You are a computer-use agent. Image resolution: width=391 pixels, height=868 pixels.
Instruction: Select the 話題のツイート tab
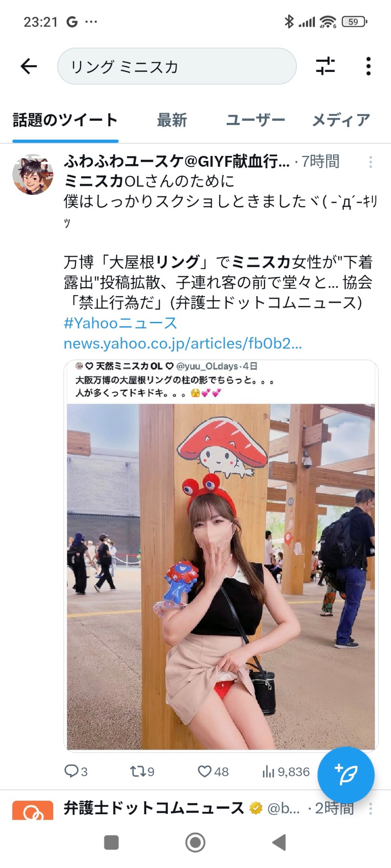66,120
